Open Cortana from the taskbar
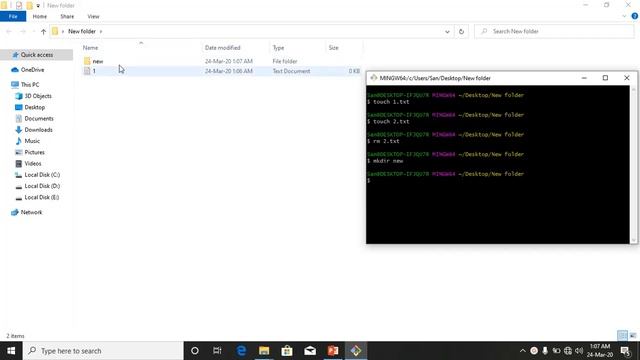Viewport: 640px width, 360px height. point(195,351)
